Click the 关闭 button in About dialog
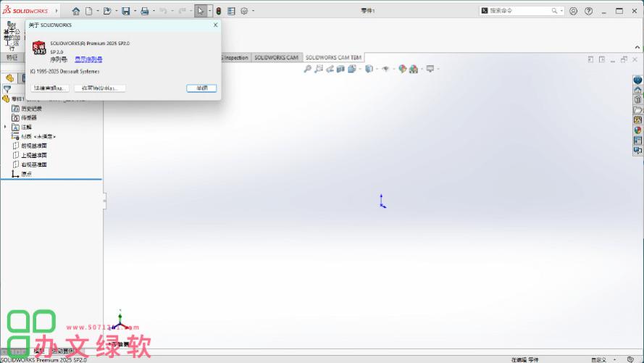644x363 pixels. [x=201, y=88]
